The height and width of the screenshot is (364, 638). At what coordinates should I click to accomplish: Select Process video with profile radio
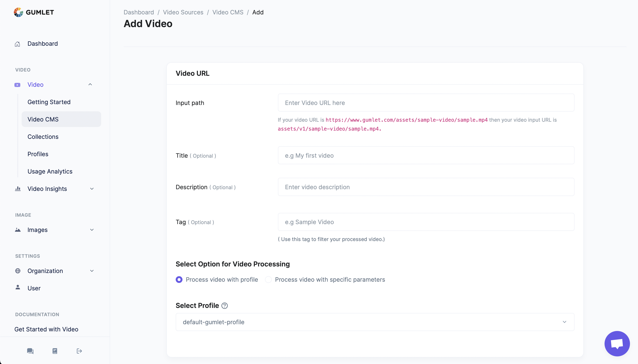[x=179, y=280]
